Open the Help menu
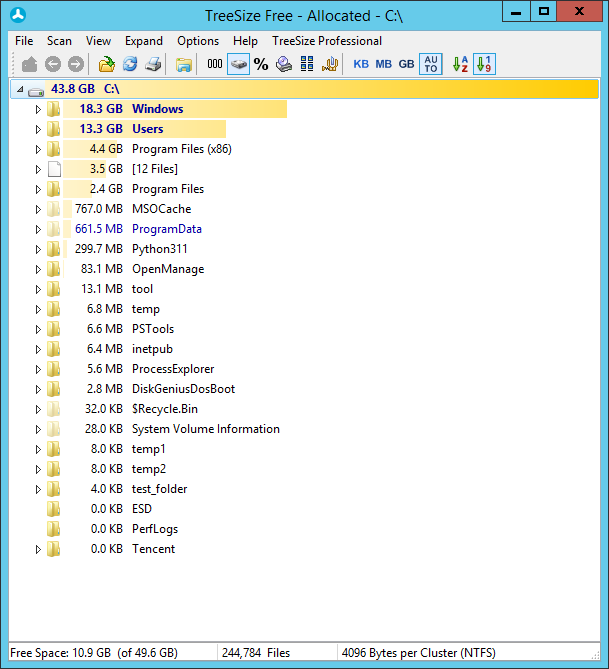 [x=245, y=41]
